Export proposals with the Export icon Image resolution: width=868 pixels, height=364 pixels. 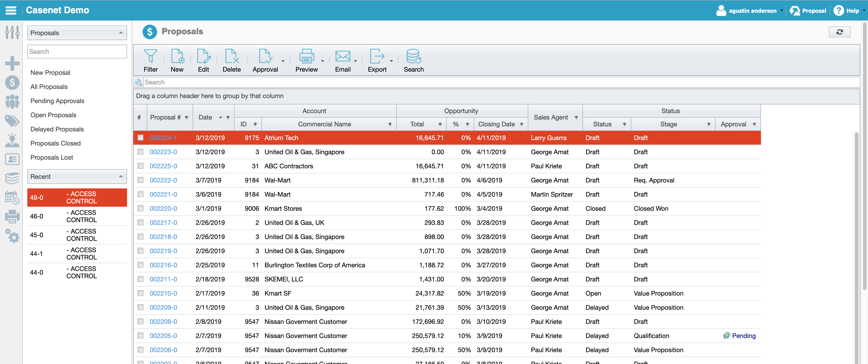point(377,60)
